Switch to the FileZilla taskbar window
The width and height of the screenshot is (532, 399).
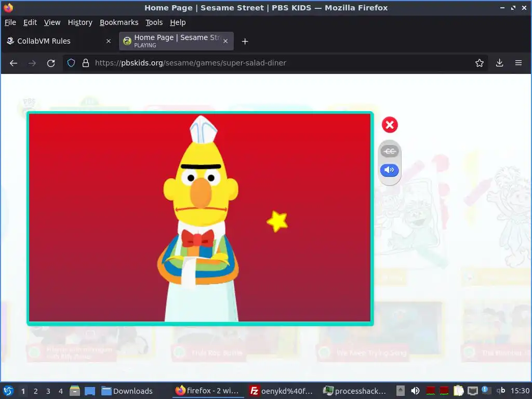click(280, 391)
